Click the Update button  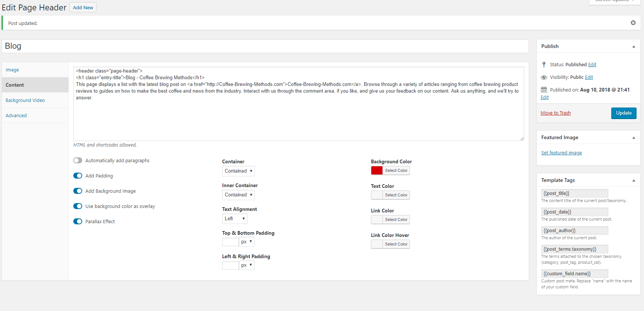click(624, 113)
